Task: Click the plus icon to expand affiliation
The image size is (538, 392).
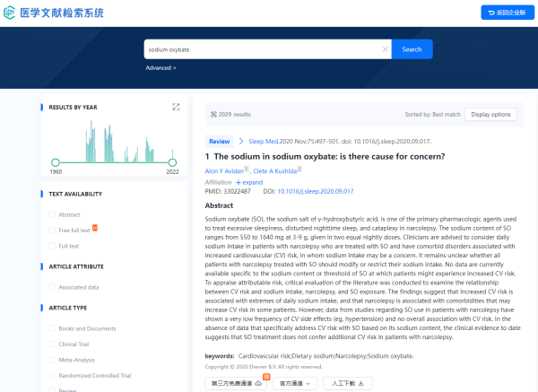Action: [239, 182]
